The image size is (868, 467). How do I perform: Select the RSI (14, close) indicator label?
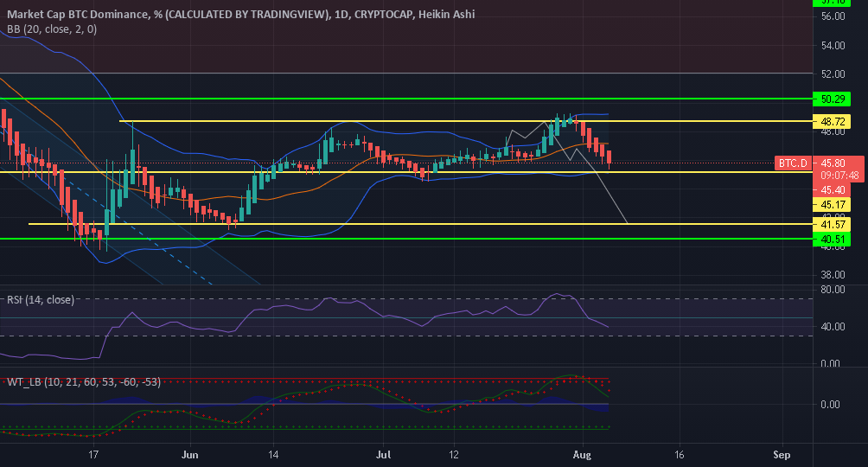[x=41, y=300]
